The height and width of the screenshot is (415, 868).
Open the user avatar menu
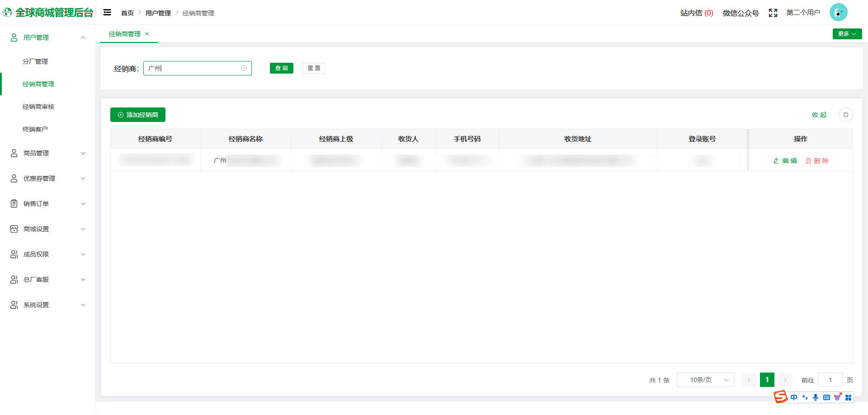pos(838,13)
